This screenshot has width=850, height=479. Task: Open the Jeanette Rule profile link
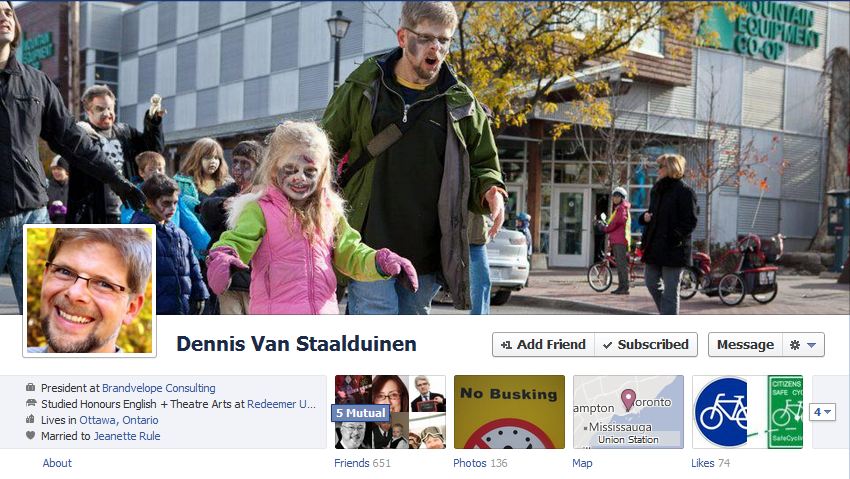click(x=127, y=436)
